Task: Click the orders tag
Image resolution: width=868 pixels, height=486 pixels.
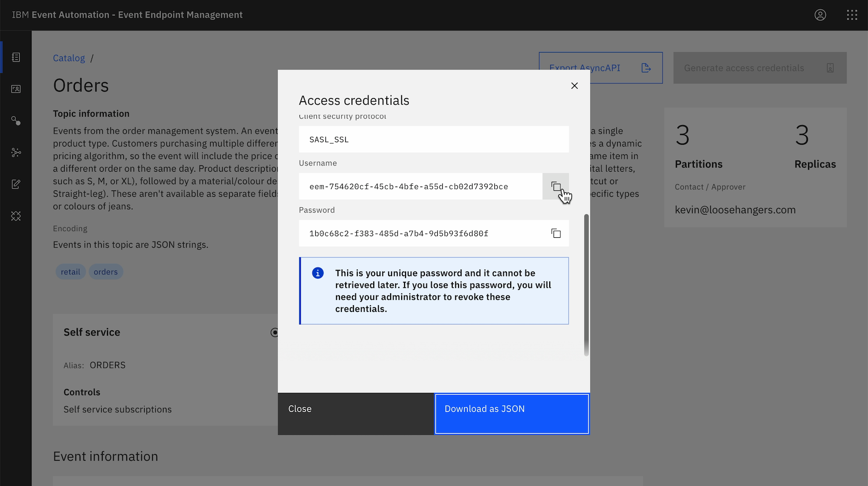Action: pos(106,272)
